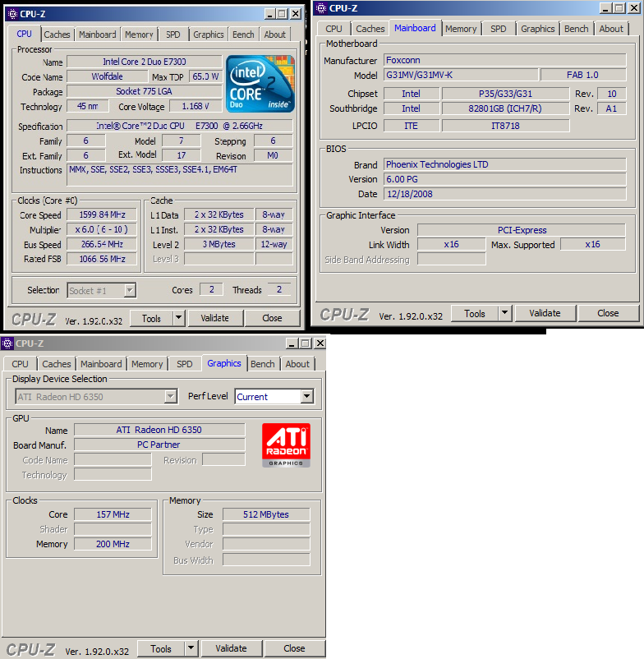Screen dimensions: 644x659
Task: Open Graphics tab in CPU window
Action: click(209, 35)
